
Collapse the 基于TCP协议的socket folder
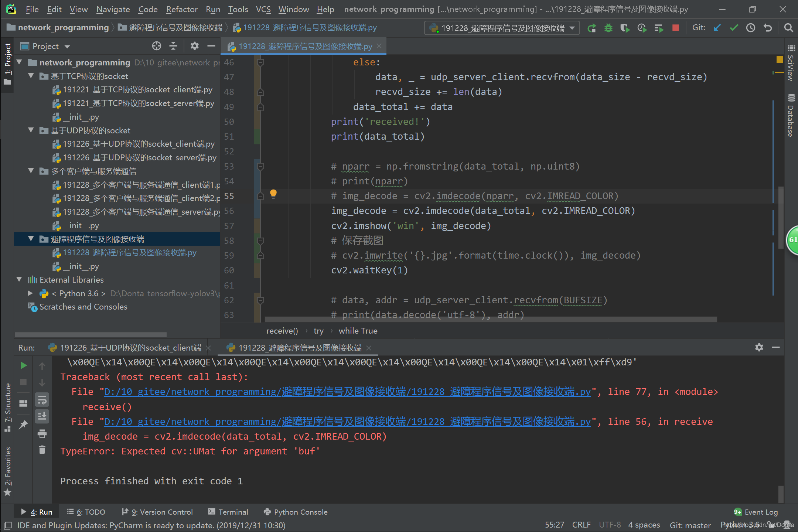pos(31,76)
